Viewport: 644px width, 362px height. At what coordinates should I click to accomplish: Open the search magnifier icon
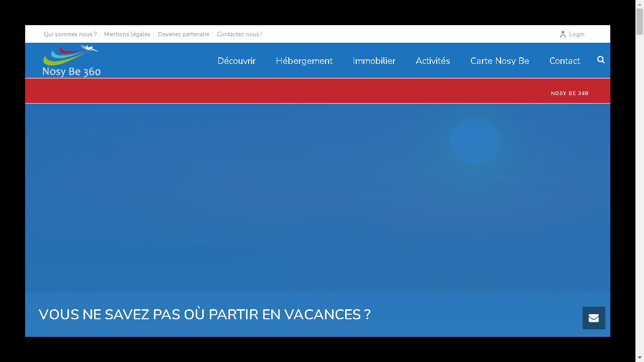(601, 60)
